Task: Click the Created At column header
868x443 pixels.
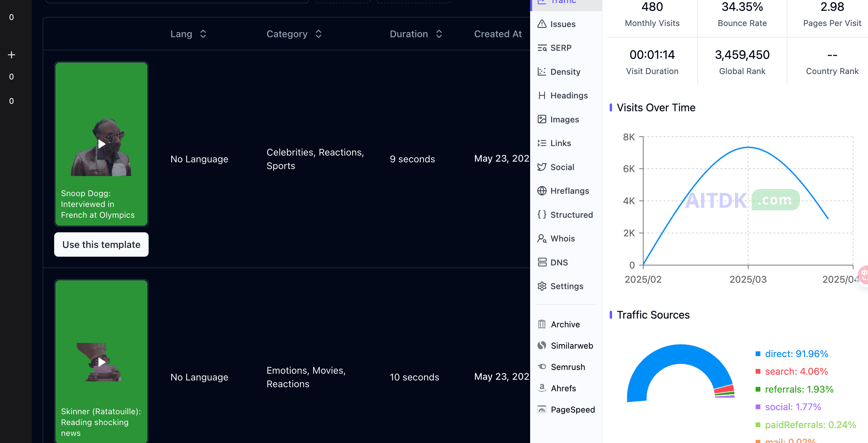Action: click(498, 34)
